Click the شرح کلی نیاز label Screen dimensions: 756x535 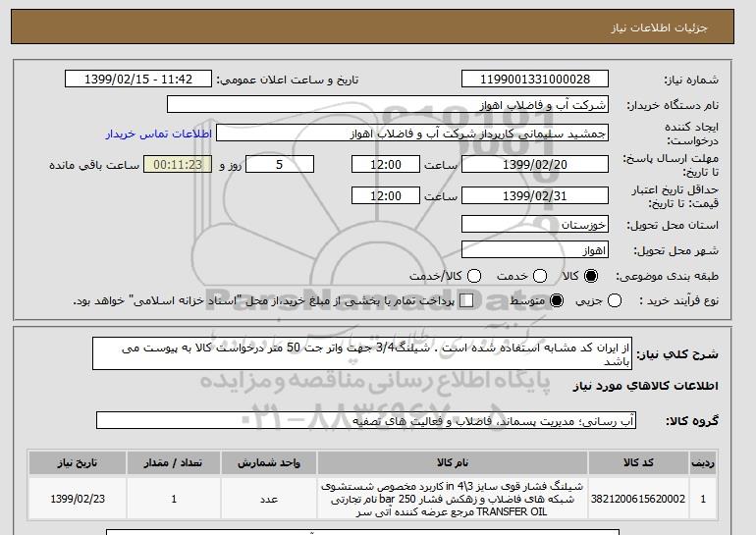tap(677, 354)
